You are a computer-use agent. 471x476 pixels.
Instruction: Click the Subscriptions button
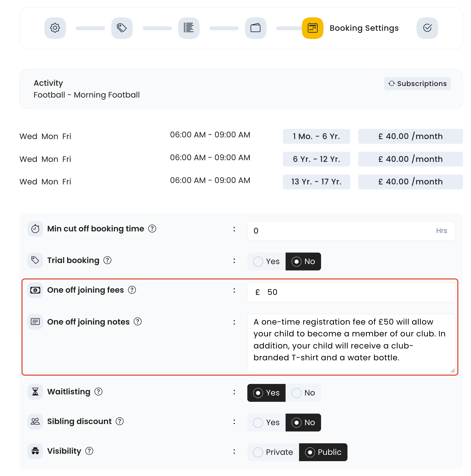[417, 84]
